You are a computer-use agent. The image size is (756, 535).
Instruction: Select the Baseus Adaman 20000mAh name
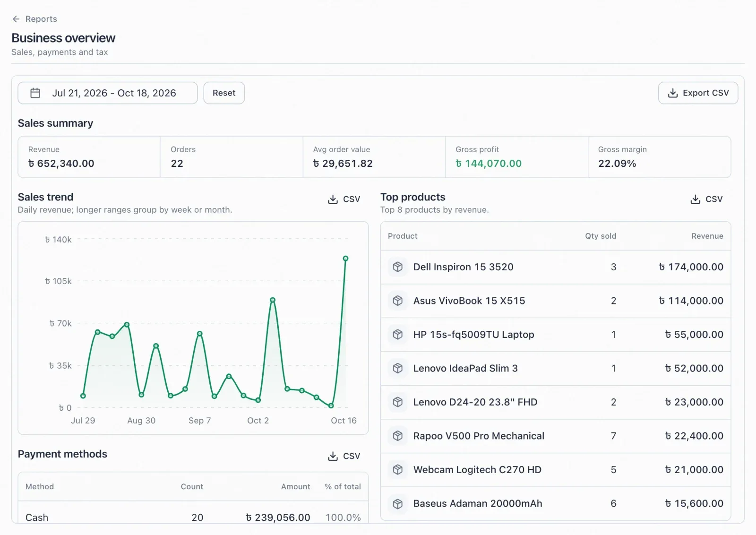tap(478, 504)
